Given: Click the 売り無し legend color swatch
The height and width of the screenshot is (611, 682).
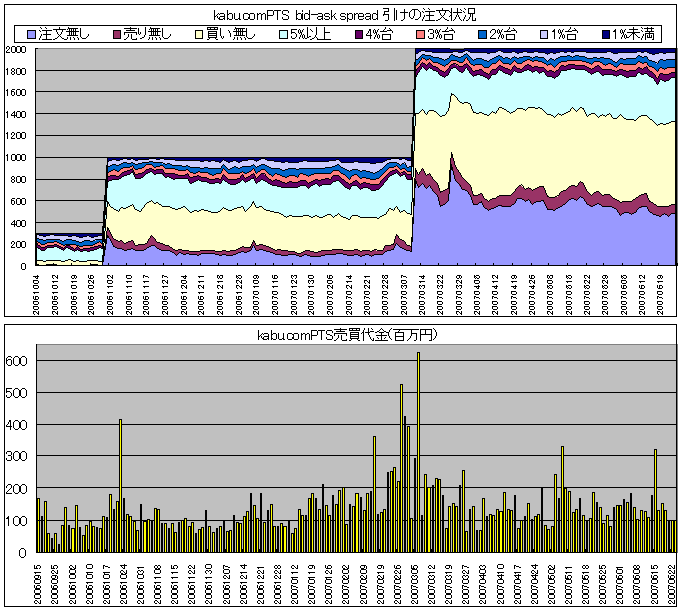Looking at the screenshot, I should tap(115, 35).
